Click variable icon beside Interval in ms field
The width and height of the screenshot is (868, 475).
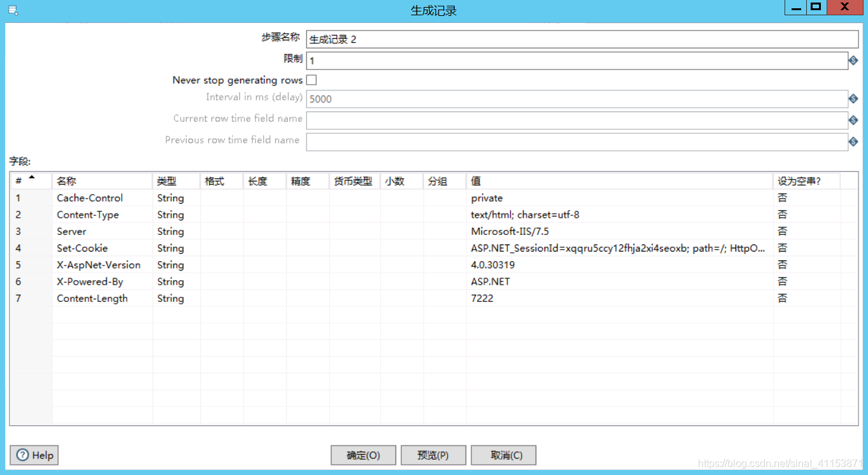853,99
